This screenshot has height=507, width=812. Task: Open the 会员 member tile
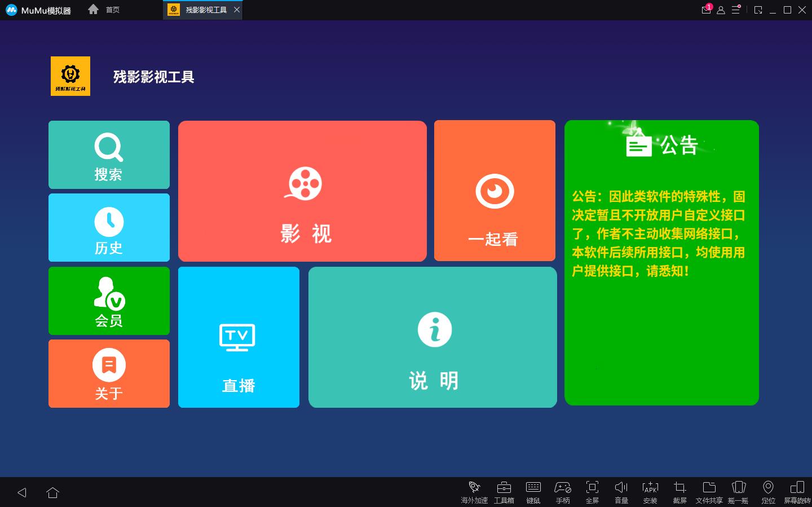pos(109,301)
